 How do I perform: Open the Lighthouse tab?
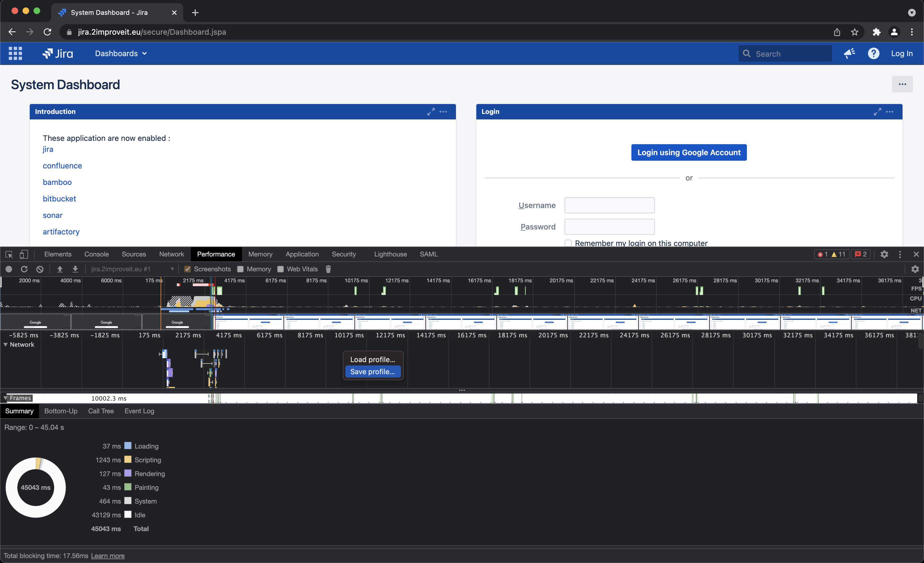[391, 255]
